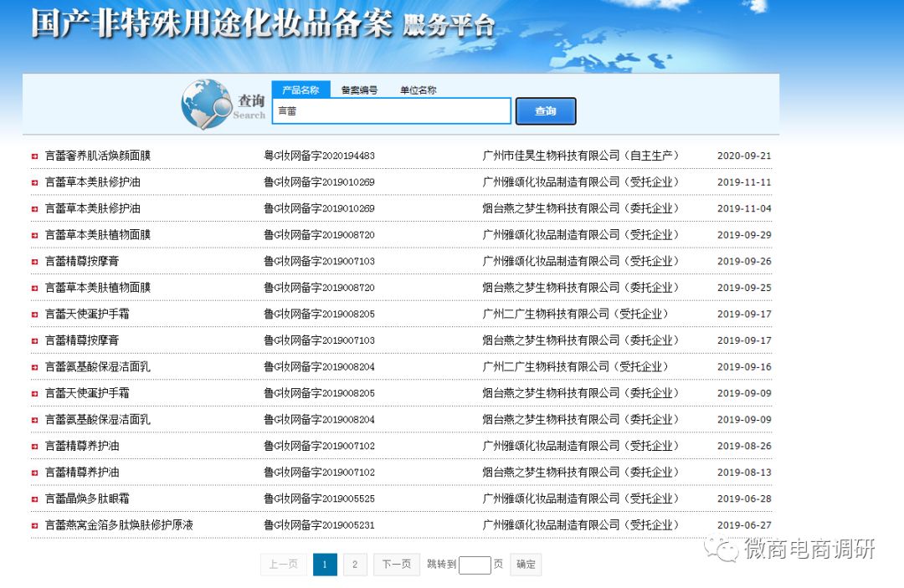Viewport: 904px width, 588px height.
Task: Click the 上一页 previous page control
Action: 283,565
